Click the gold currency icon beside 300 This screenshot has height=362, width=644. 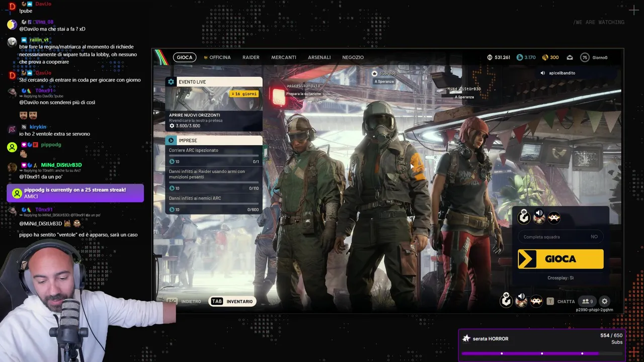click(x=544, y=57)
